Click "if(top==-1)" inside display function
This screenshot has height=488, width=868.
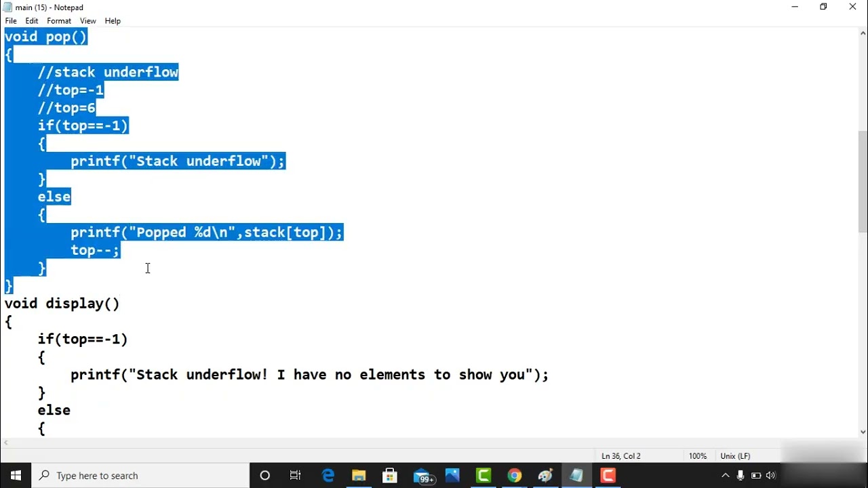[83, 339]
